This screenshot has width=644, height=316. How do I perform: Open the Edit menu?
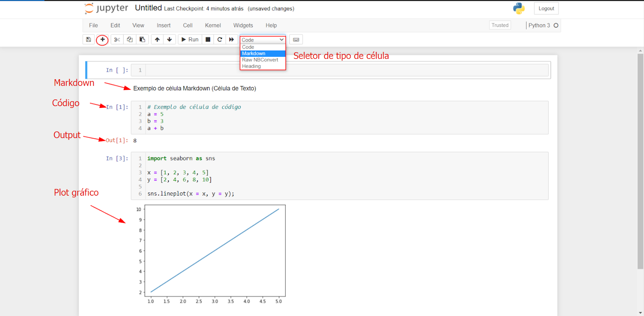pos(115,25)
